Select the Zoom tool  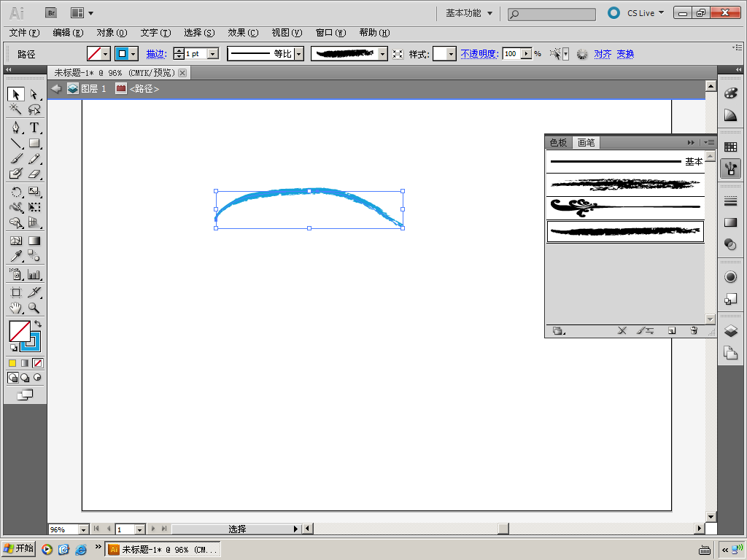point(34,308)
